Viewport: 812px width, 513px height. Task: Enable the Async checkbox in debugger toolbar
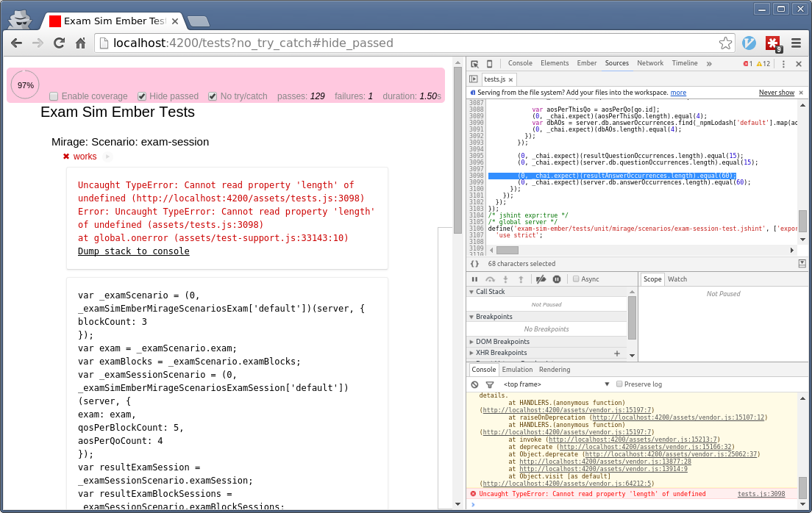coord(575,279)
